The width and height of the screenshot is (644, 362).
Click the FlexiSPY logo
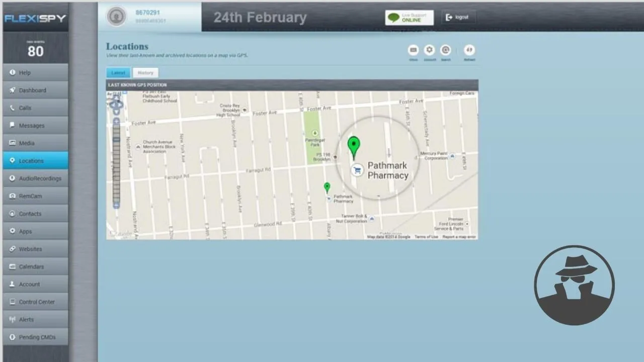click(35, 19)
